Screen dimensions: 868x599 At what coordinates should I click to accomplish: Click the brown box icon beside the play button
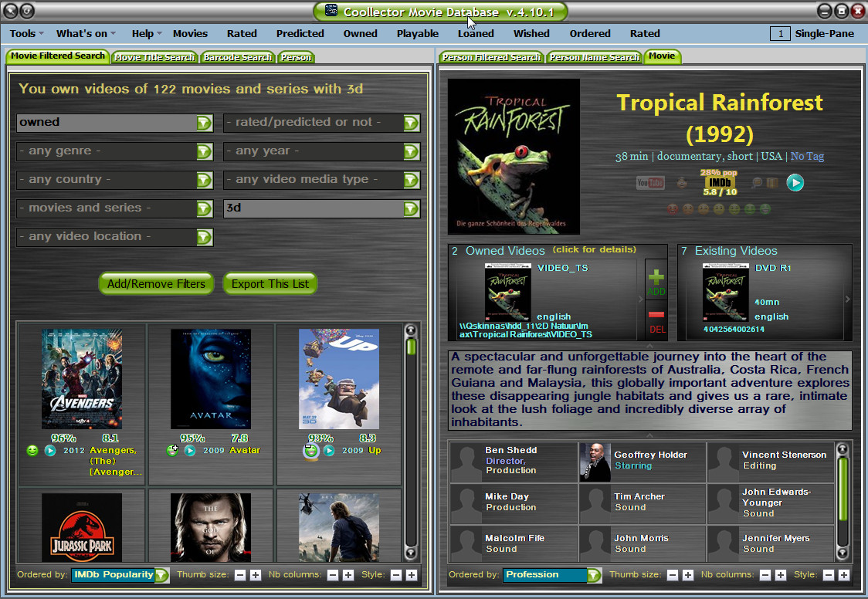pos(772,182)
